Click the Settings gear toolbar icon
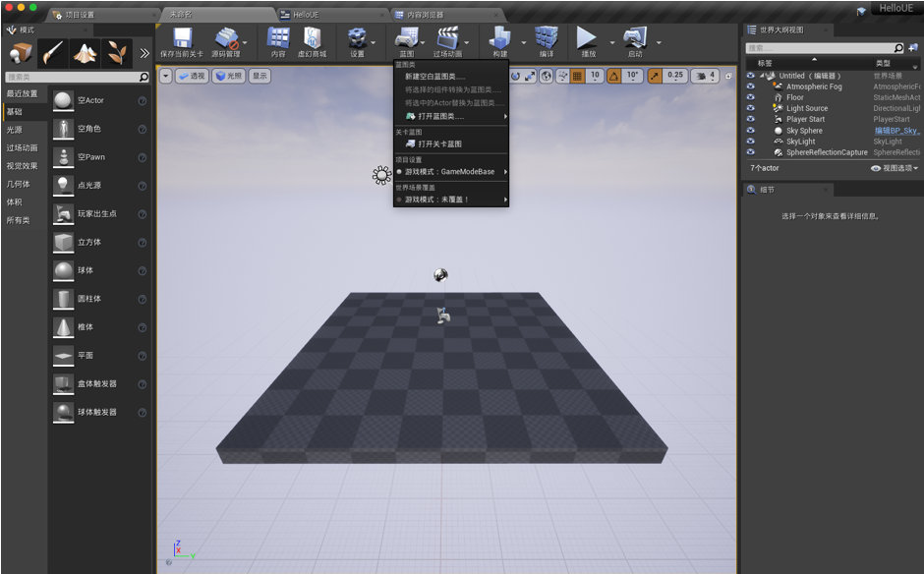 click(x=357, y=37)
